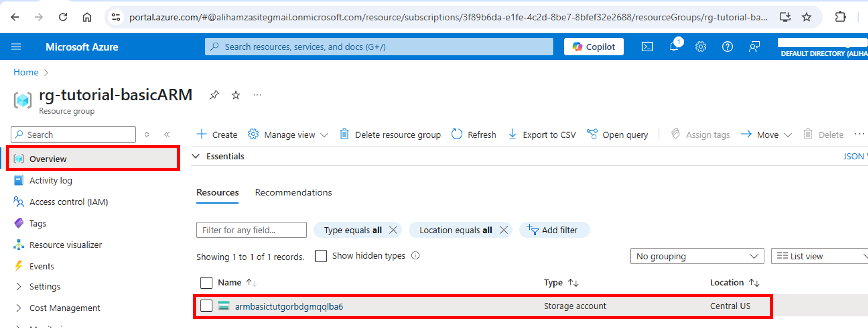Open Activity log in the sidebar
The width and height of the screenshot is (868, 328).
[x=51, y=180]
